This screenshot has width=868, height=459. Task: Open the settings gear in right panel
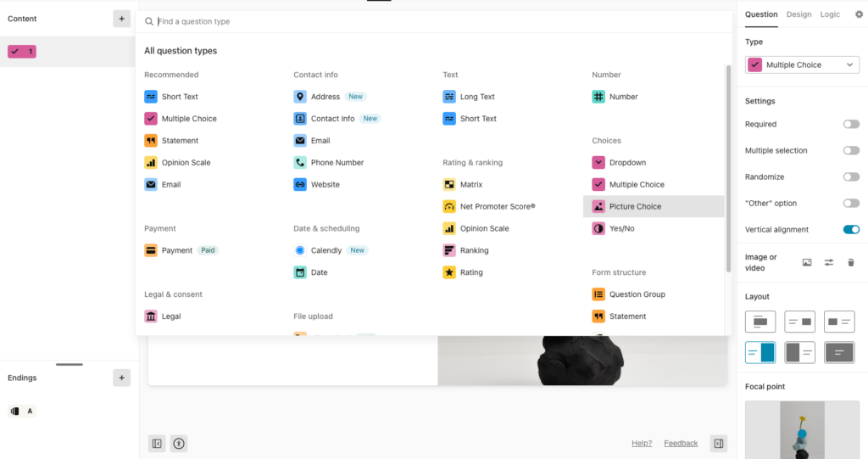pos(859,14)
